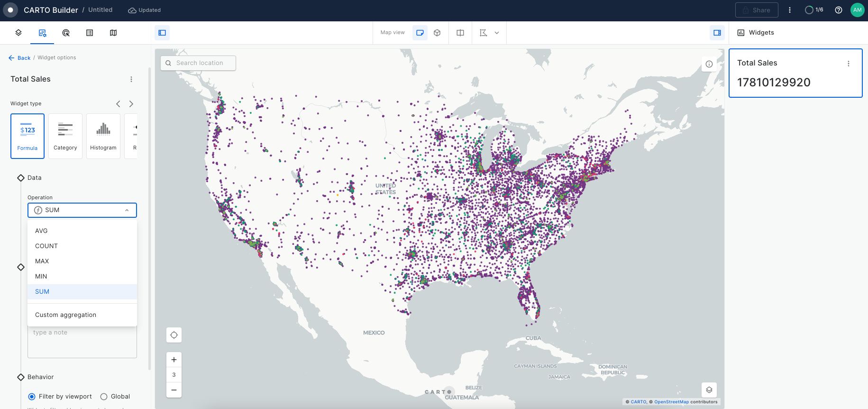Click the Total Sales widget card
The height and width of the screenshot is (409, 868).
(795, 73)
